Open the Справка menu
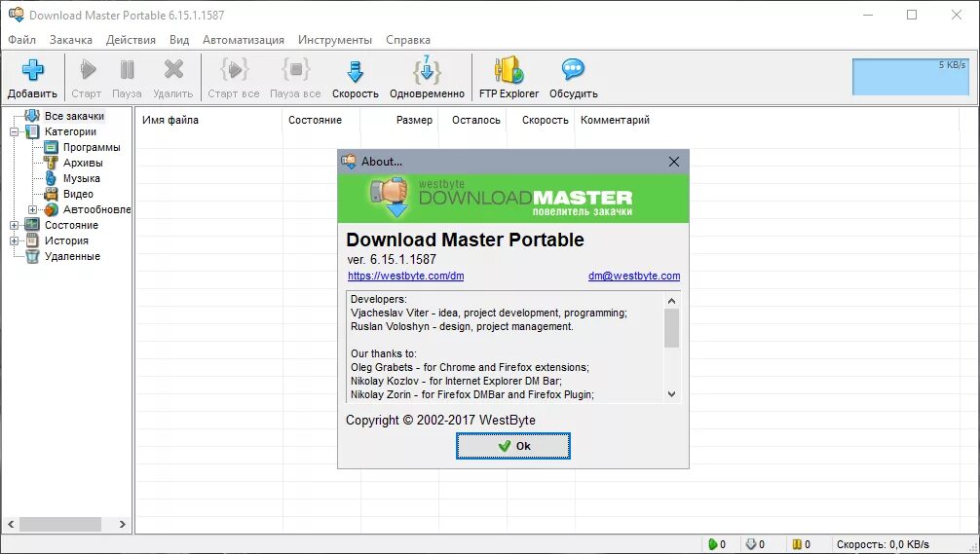The width and height of the screenshot is (980, 554). (408, 40)
